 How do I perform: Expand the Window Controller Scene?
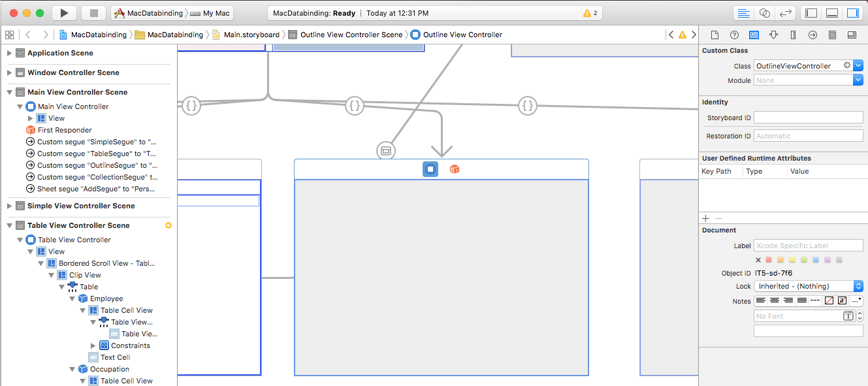coord(10,72)
